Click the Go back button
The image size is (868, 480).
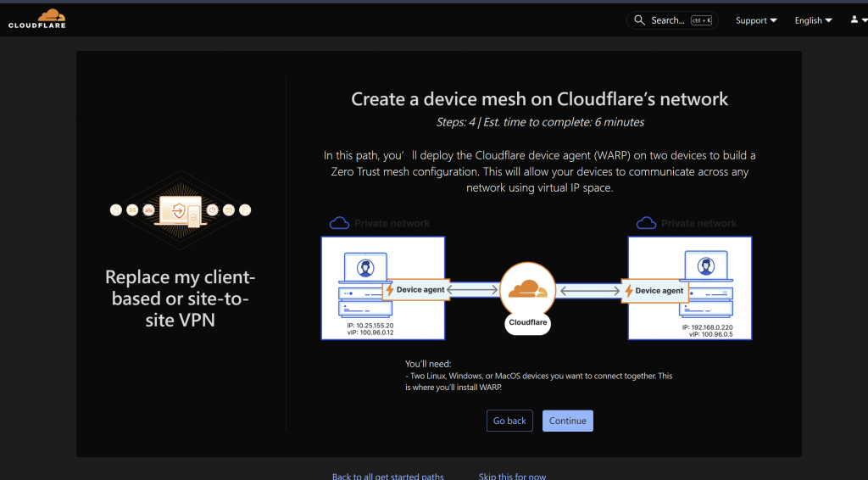tap(509, 421)
